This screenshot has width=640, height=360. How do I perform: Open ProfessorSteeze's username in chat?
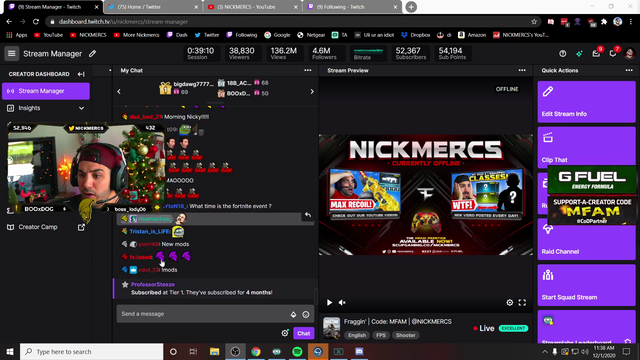(x=153, y=284)
